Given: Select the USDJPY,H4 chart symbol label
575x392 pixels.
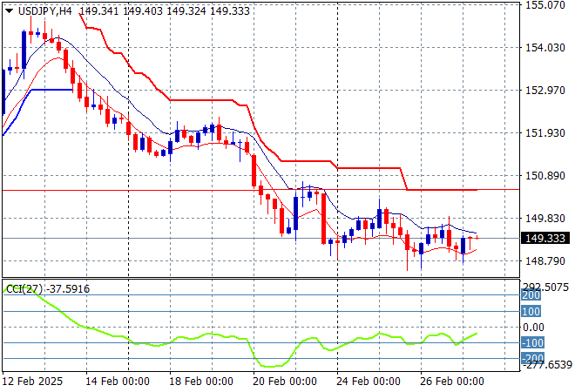Looking at the screenshot, I should point(45,11).
